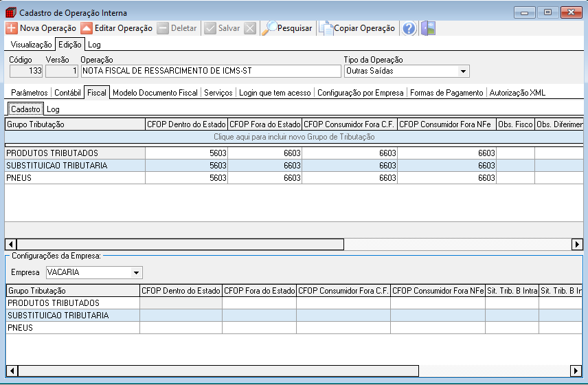Click upper grid horizontal scrollbar thumb
The height and width of the screenshot is (385, 588).
(x=180, y=244)
